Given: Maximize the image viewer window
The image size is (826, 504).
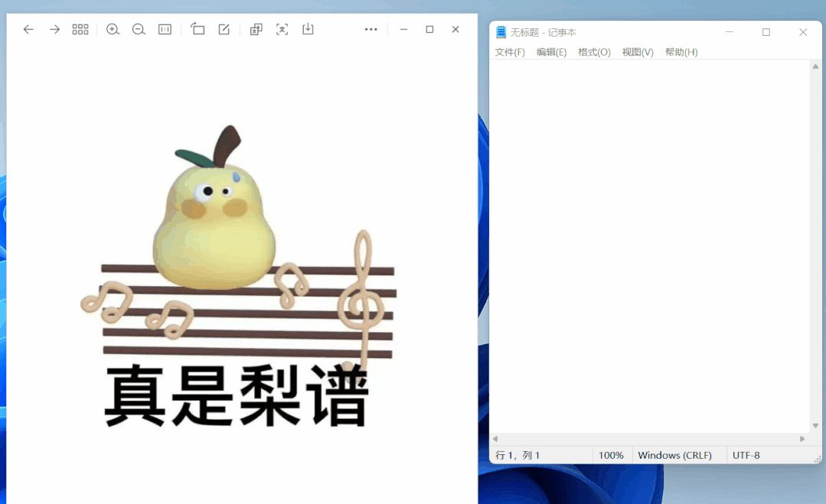Looking at the screenshot, I should tap(430, 30).
